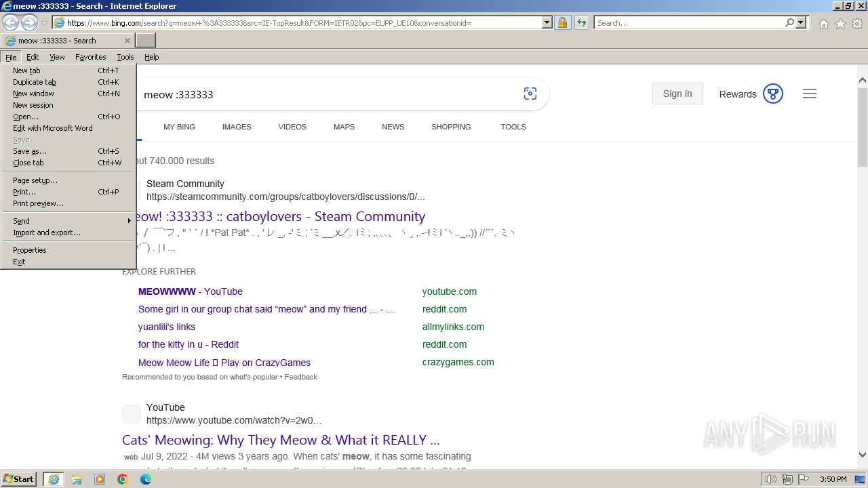Click the search magnifier icon in toolbar

point(789,22)
